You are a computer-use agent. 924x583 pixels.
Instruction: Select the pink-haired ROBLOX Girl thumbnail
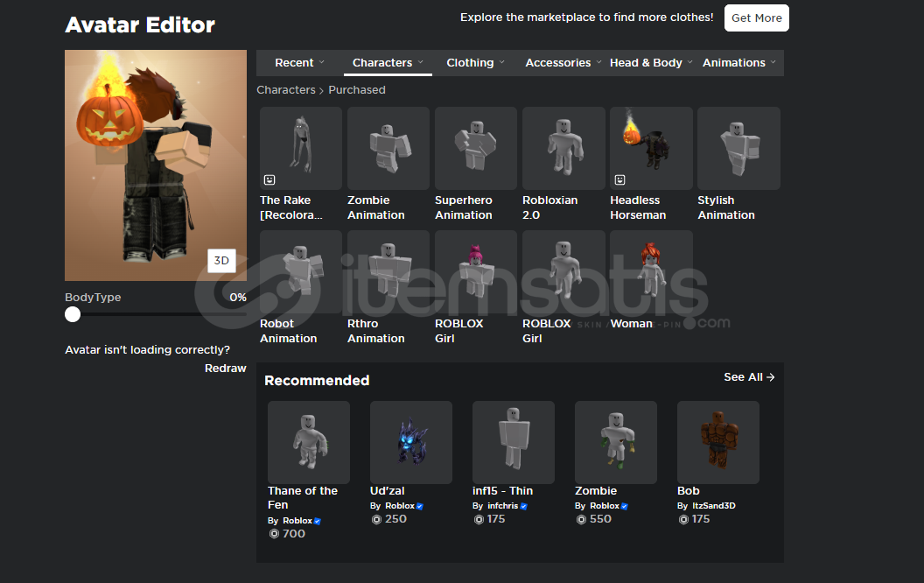point(475,271)
